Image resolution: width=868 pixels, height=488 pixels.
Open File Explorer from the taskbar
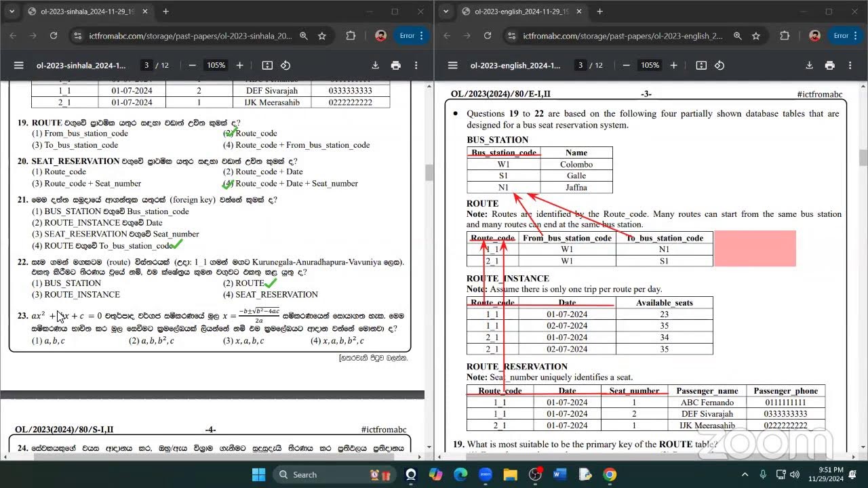pyautogui.click(x=510, y=474)
